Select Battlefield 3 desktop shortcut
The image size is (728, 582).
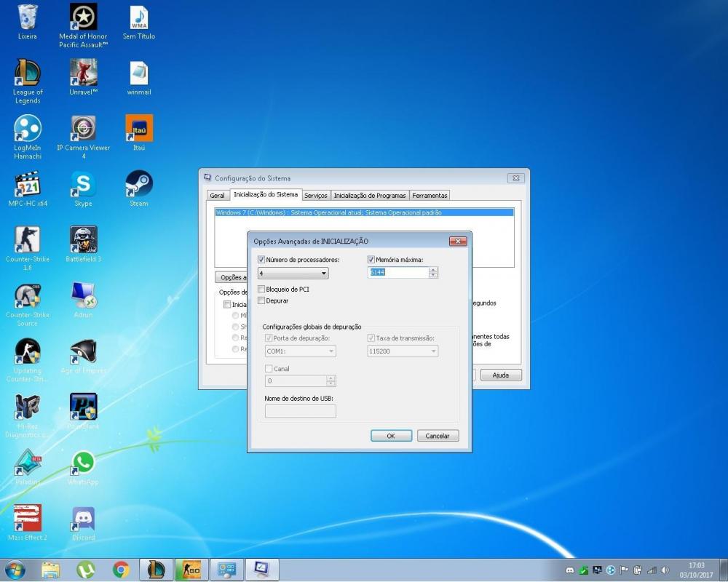(83, 244)
